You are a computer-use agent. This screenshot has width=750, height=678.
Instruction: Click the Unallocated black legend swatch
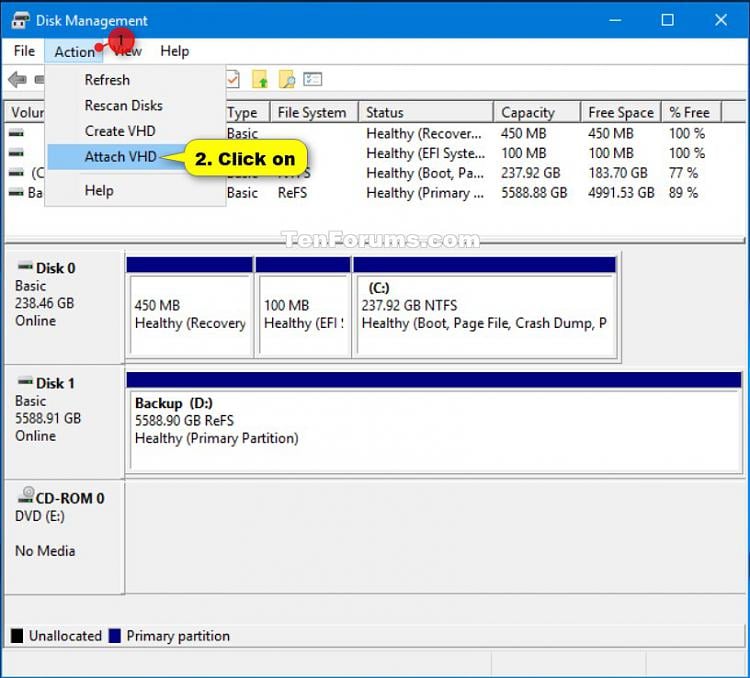pyautogui.click(x=17, y=635)
